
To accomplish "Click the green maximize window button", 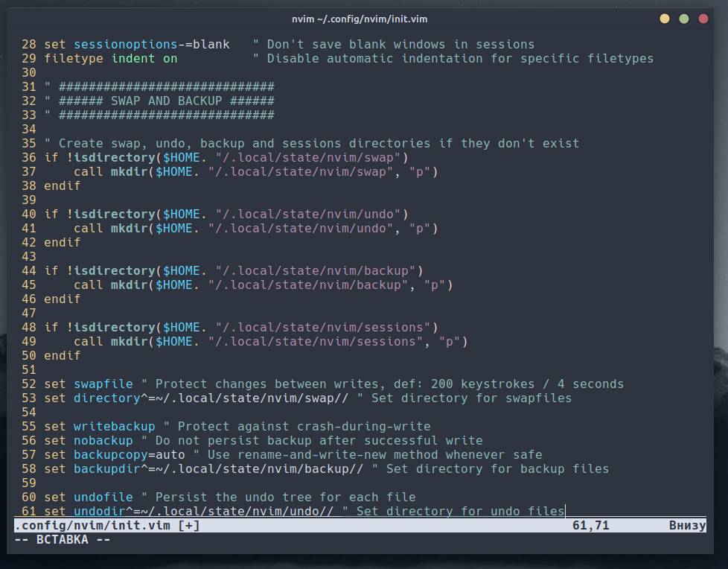I will click(x=684, y=19).
